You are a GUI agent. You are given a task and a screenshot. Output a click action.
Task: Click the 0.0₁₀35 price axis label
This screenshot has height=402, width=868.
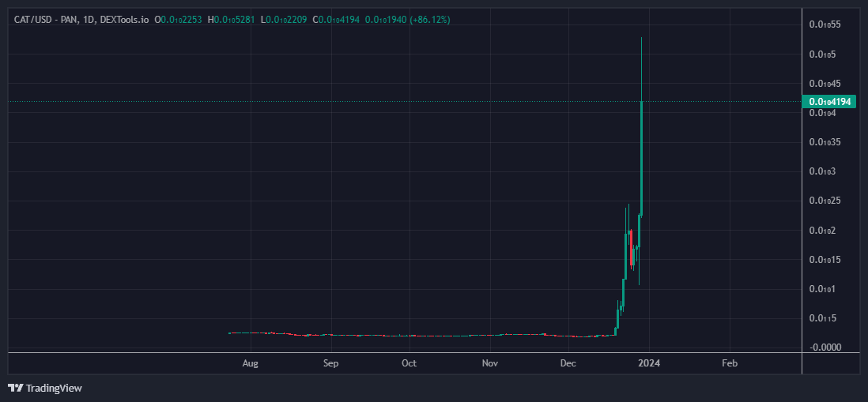825,142
